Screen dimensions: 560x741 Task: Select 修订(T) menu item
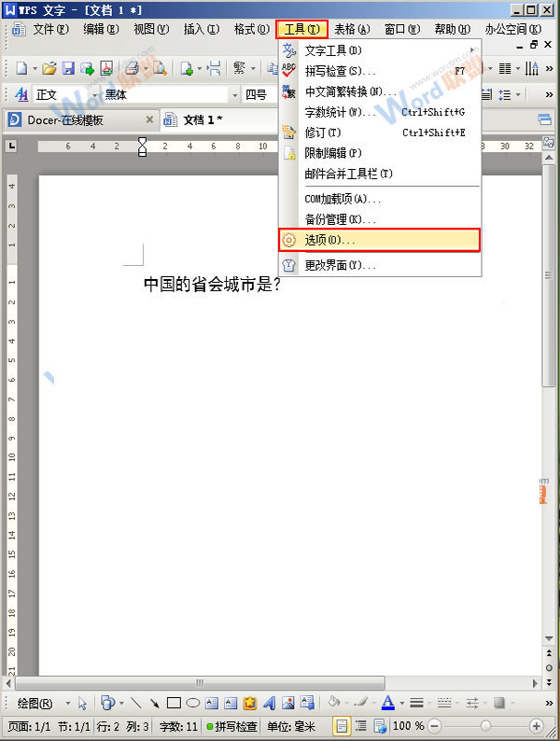point(380,133)
